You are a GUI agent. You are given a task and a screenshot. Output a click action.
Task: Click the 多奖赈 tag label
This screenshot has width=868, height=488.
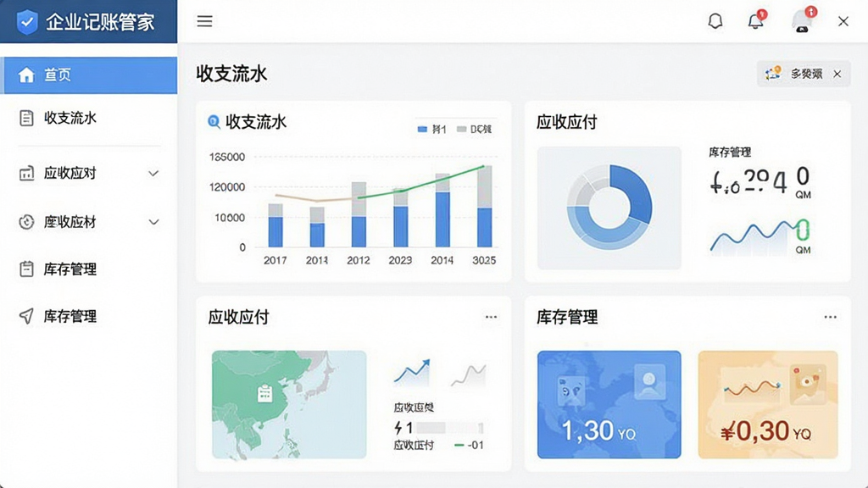(x=806, y=74)
